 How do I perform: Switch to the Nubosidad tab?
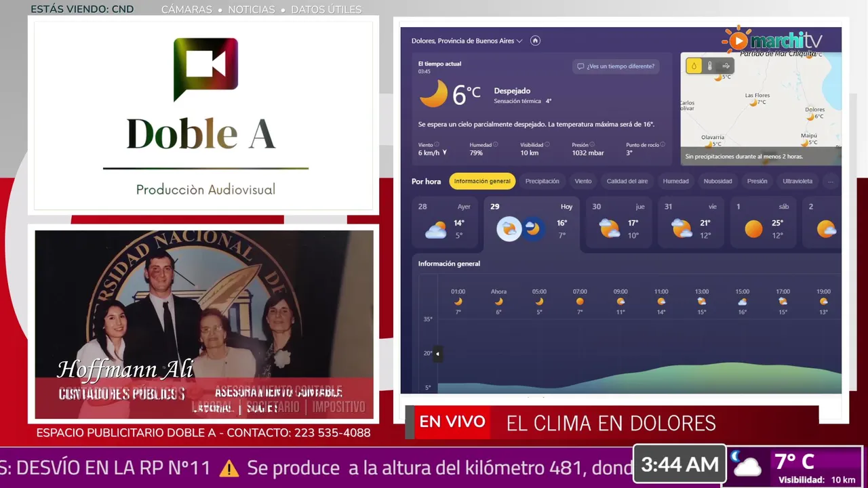click(x=718, y=181)
